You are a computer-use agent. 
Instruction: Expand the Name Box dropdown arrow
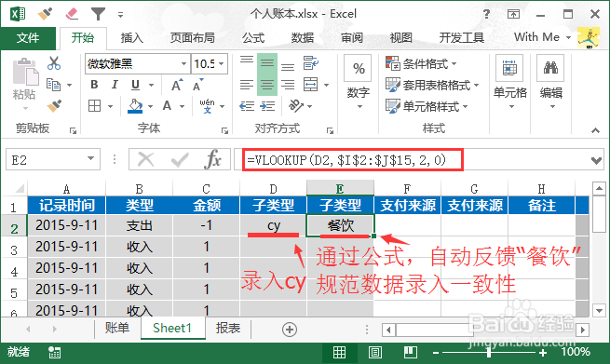(x=90, y=158)
